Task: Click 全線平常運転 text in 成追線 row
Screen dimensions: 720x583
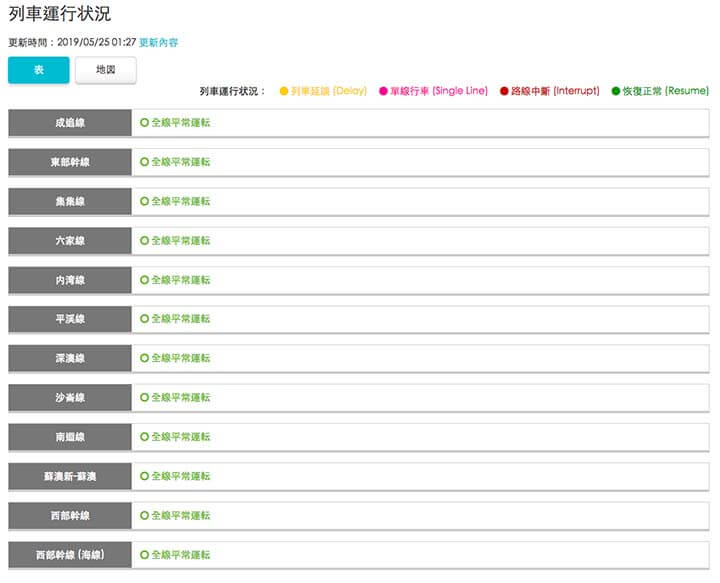Action: [x=181, y=123]
